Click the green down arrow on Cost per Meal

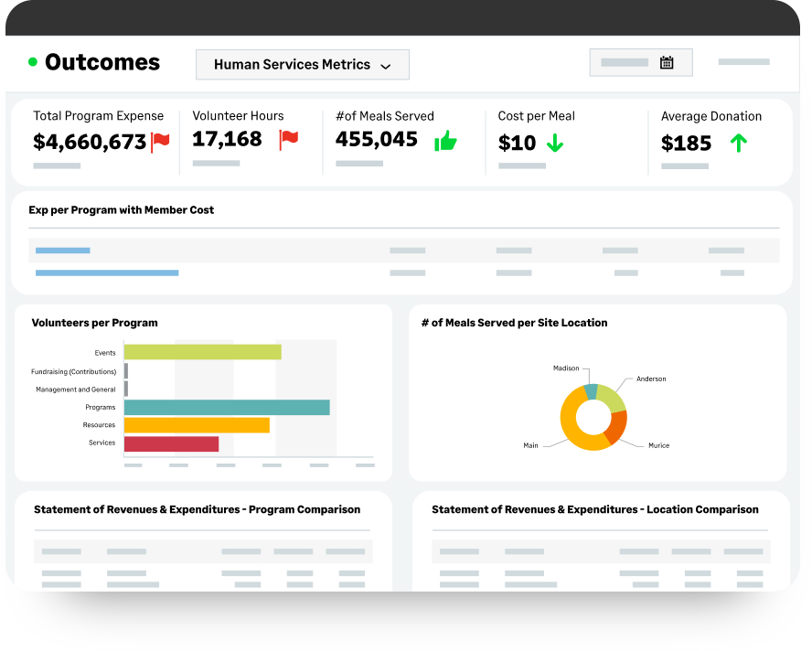(553, 143)
